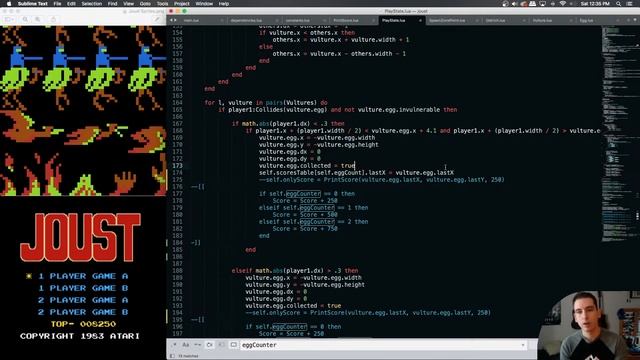Toggle the sidebar from the status bar icon
The width and height of the screenshot is (640, 360).
coord(172,356)
